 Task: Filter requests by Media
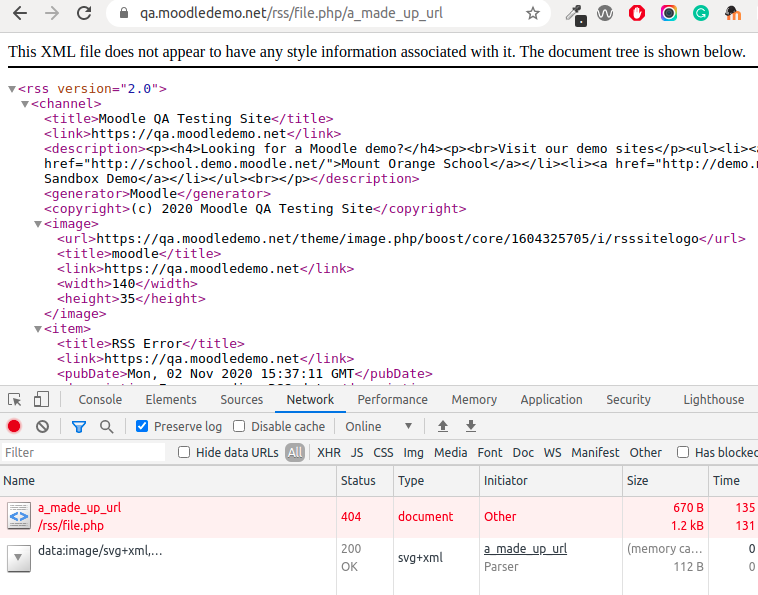point(451,453)
